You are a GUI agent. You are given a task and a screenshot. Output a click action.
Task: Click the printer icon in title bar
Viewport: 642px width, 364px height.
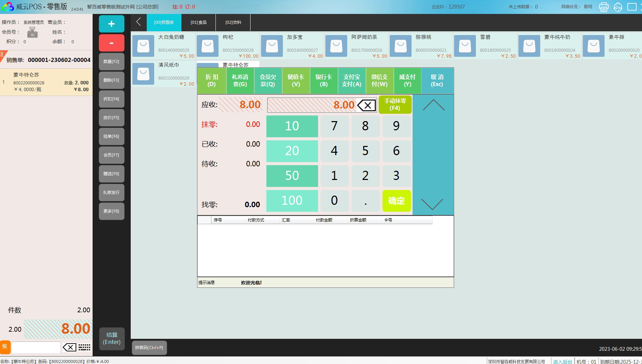[604, 7]
